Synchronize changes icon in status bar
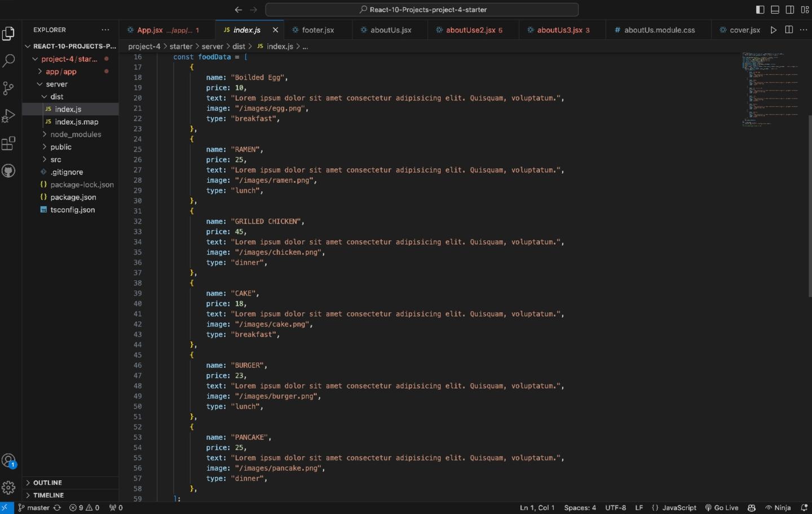 [57, 508]
